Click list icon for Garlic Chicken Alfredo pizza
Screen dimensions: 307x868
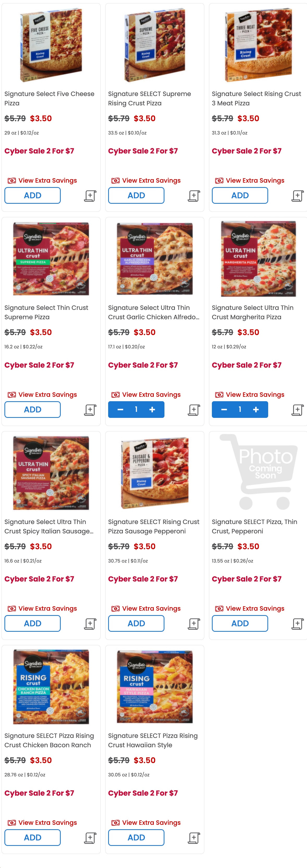point(194,410)
